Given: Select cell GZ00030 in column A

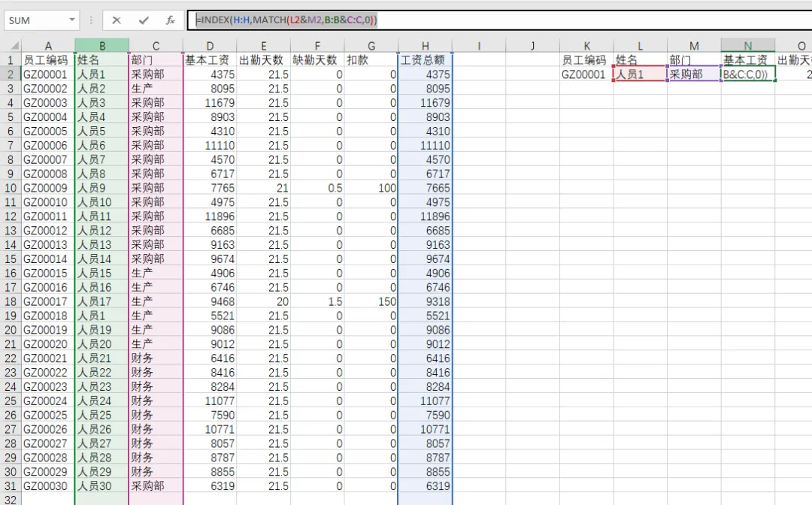Looking at the screenshot, I should [x=48, y=486].
